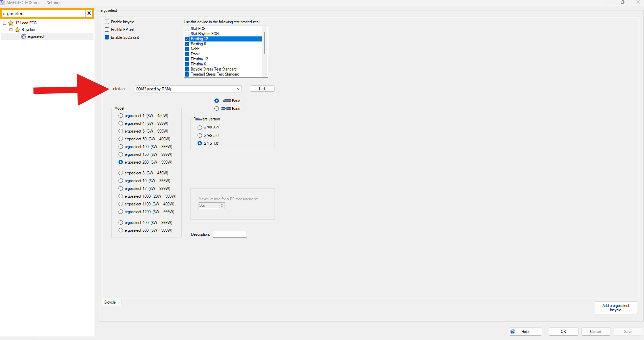Select model ergoselect 1 (6W...450W)
644x340 pixels.
pos(121,116)
